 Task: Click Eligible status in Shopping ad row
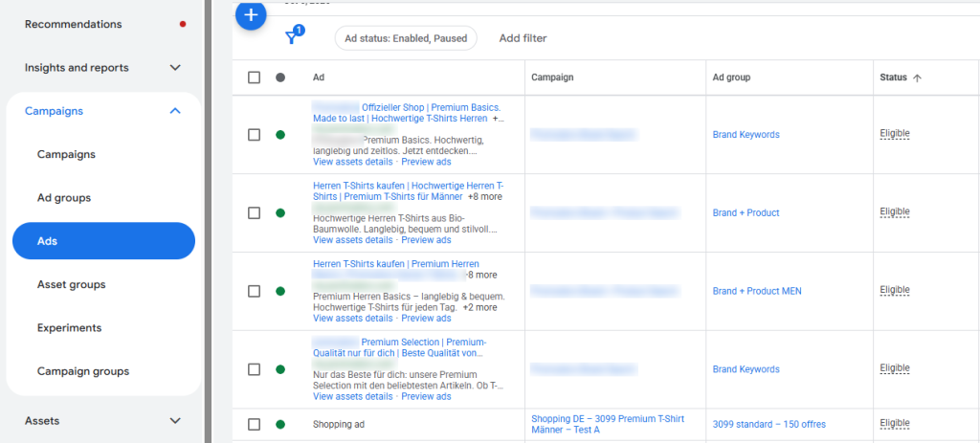(895, 423)
